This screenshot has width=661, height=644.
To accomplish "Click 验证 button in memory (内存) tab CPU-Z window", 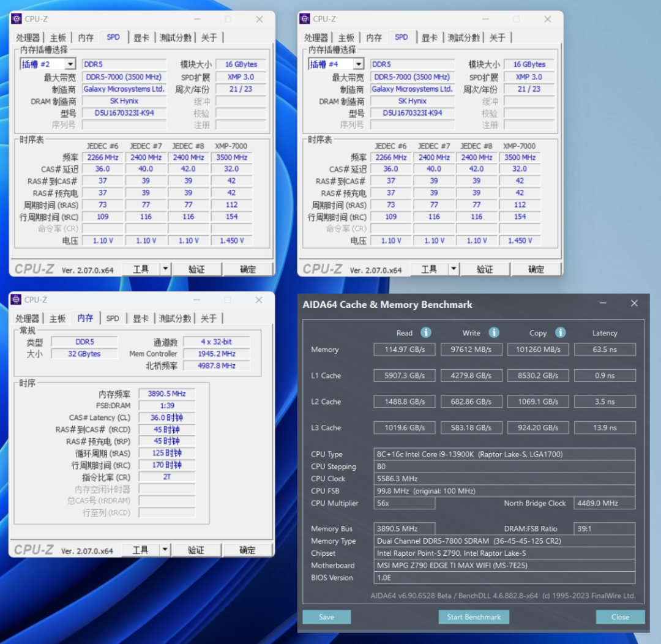I will click(196, 550).
